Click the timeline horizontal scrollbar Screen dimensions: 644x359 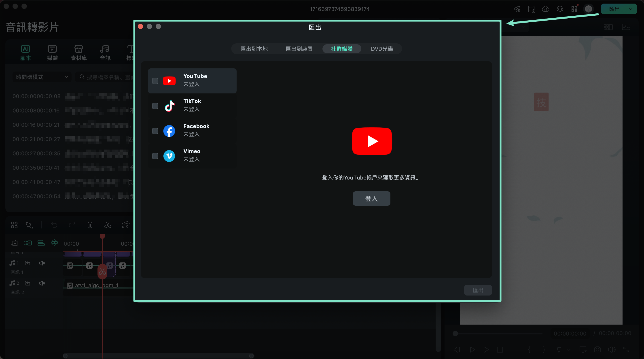158,355
